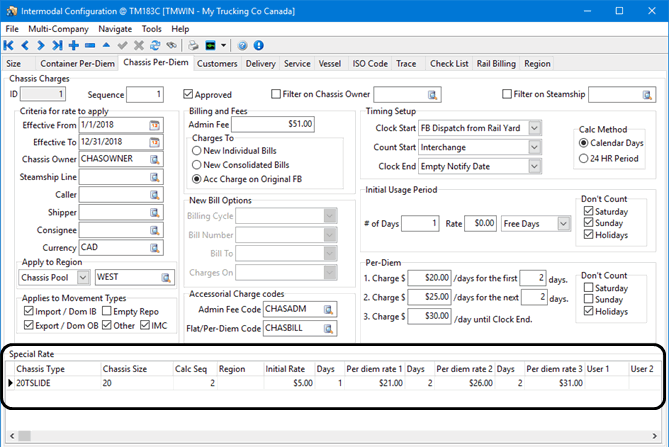The image size is (669, 447).
Task: Select the 24 HR Period calc method
Action: tap(585, 158)
